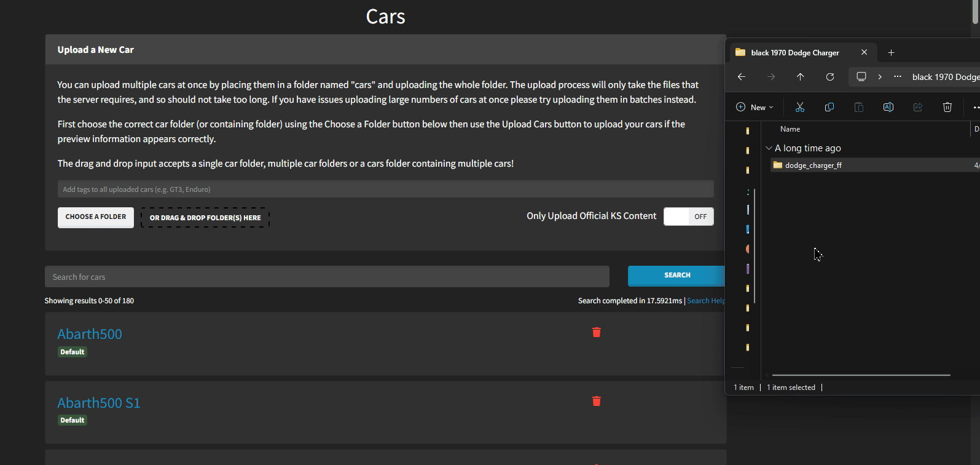Viewport: 980px width, 465px height.
Task: Click the CHOOSE A FOLDER button
Action: tap(96, 217)
